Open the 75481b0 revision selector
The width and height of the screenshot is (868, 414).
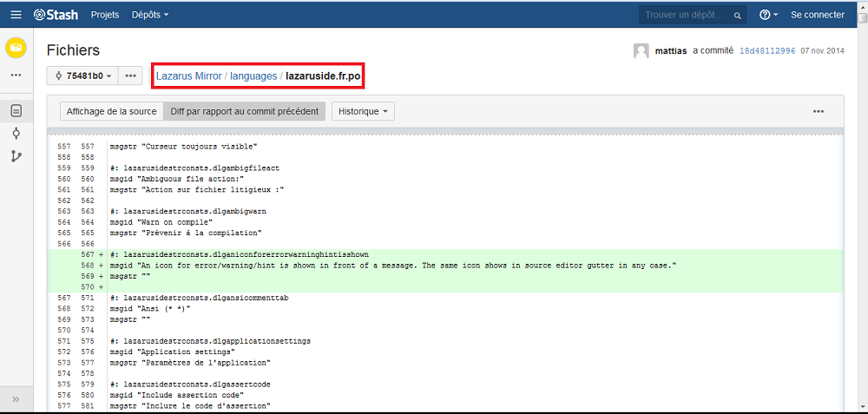point(82,76)
